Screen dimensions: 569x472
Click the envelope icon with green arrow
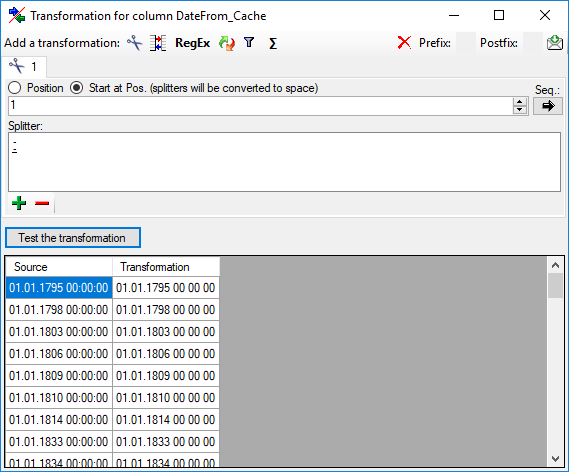(x=555, y=43)
